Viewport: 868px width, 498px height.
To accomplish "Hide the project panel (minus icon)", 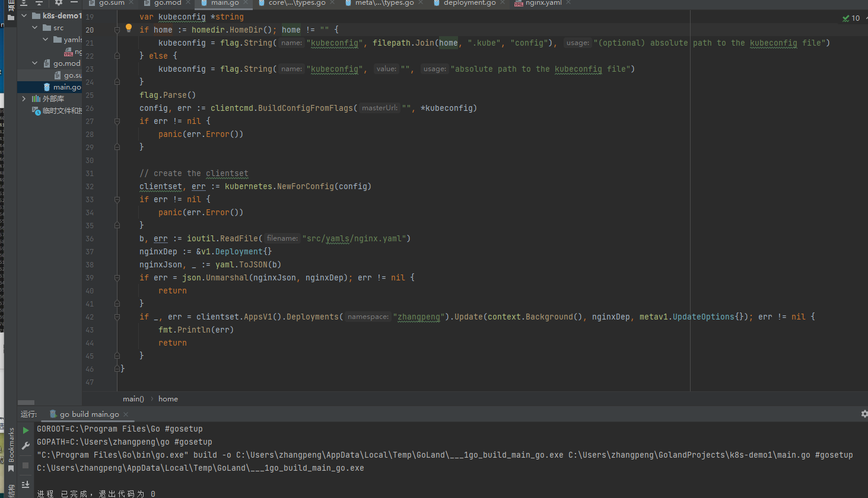I will tap(74, 3).
